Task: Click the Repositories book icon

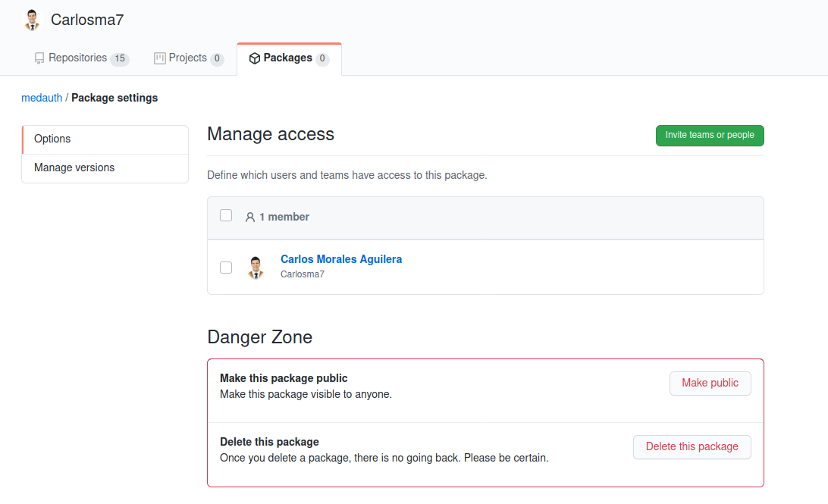Action: coord(39,58)
